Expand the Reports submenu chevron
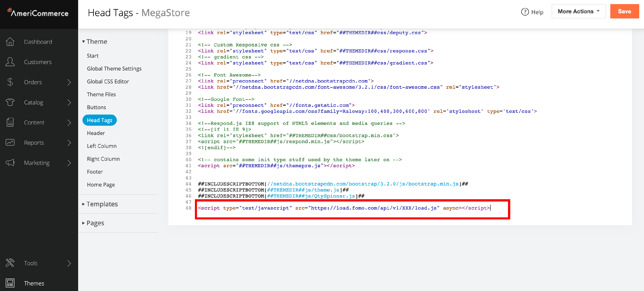 [x=69, y=143]
